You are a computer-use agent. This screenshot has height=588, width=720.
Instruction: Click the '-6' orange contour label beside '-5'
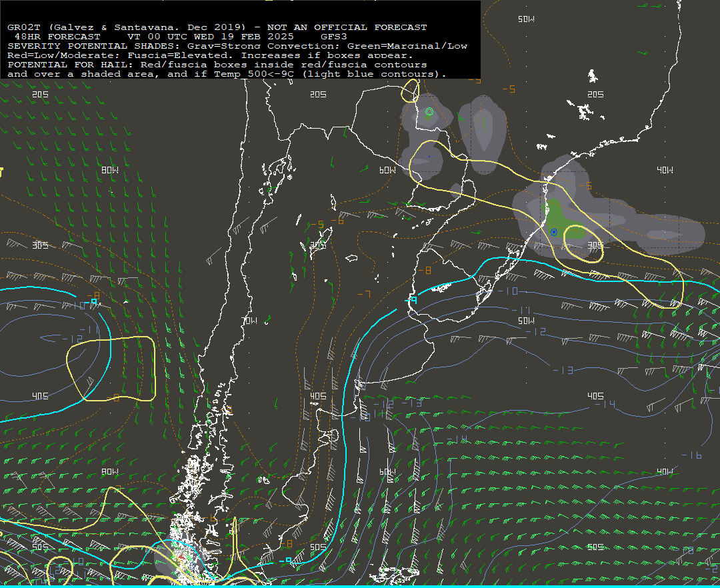click(x=338, y=221)
